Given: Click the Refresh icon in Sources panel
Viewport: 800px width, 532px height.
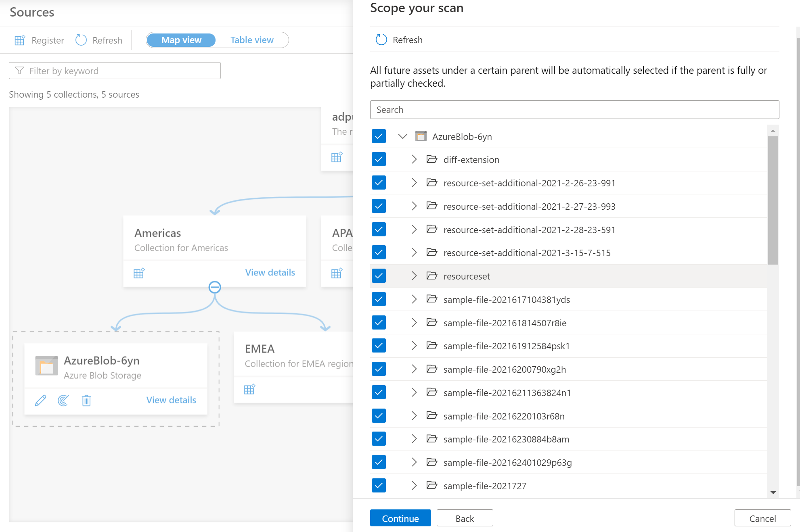Looking at the screenshot, I should [x=82, y=40].
